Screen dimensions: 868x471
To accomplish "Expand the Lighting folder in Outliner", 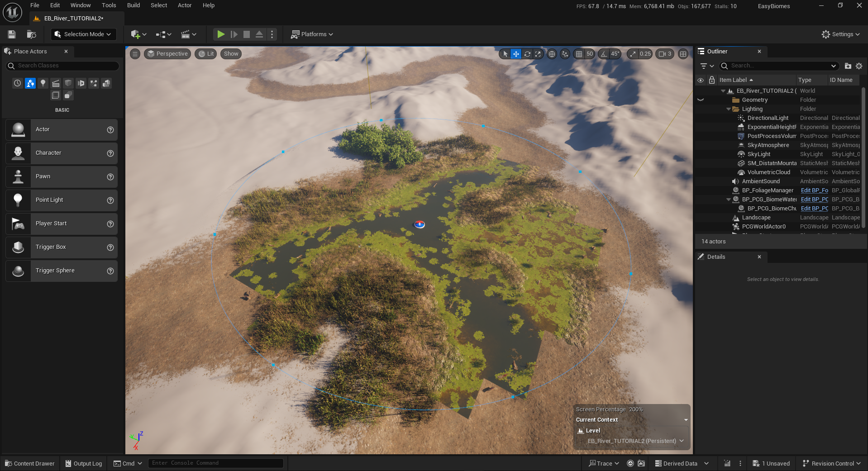I will 729,109.
